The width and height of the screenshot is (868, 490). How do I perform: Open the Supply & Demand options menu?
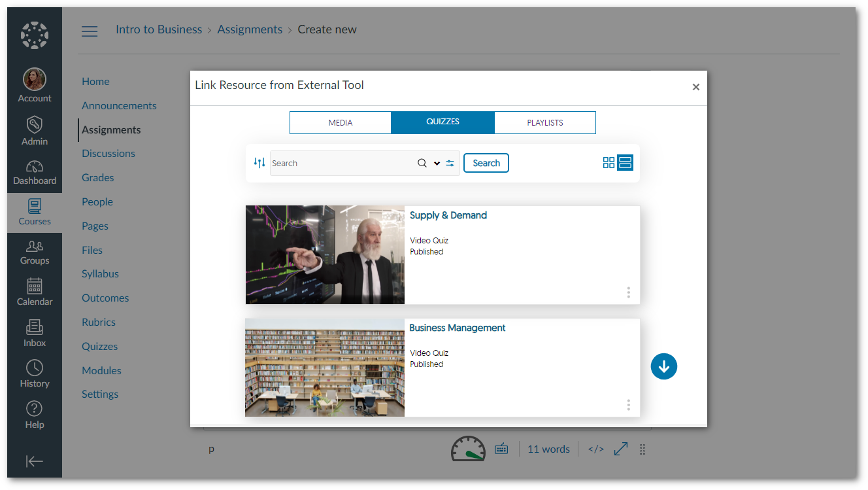click(628, 292)
